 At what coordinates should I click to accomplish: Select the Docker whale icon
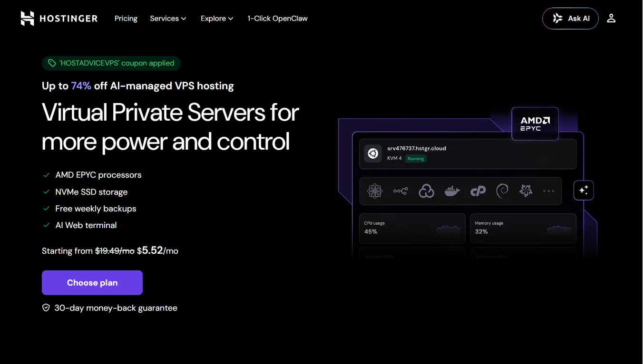tap(452, 191)
